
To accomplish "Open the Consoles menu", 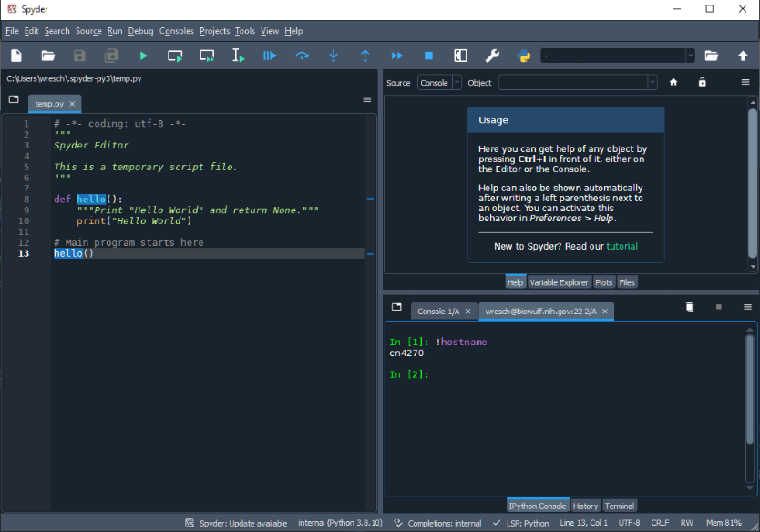I will (x=177, y=31).
